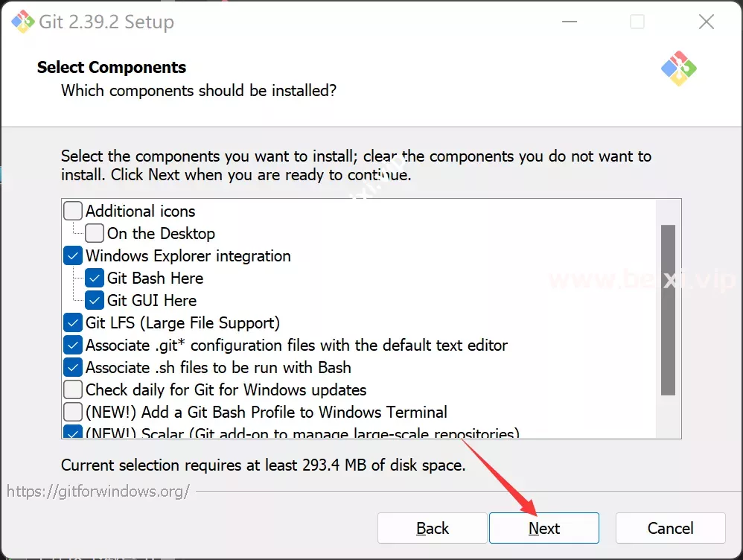Toggle the Git Bash Here checkbox

pos(95,279)
